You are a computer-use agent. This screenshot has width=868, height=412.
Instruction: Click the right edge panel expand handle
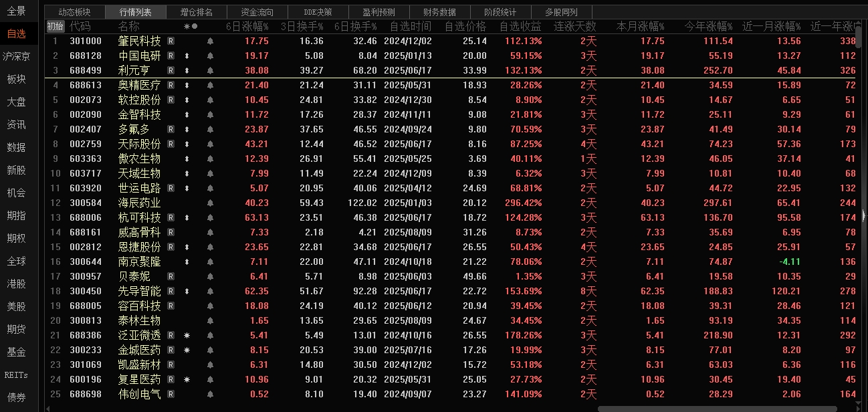point(864,215)
